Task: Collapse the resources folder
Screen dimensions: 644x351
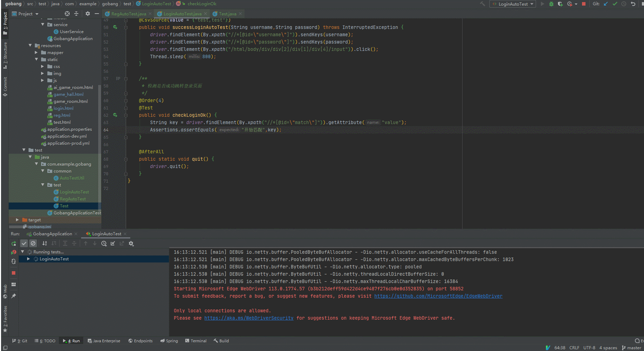Action: click(30, 46)
